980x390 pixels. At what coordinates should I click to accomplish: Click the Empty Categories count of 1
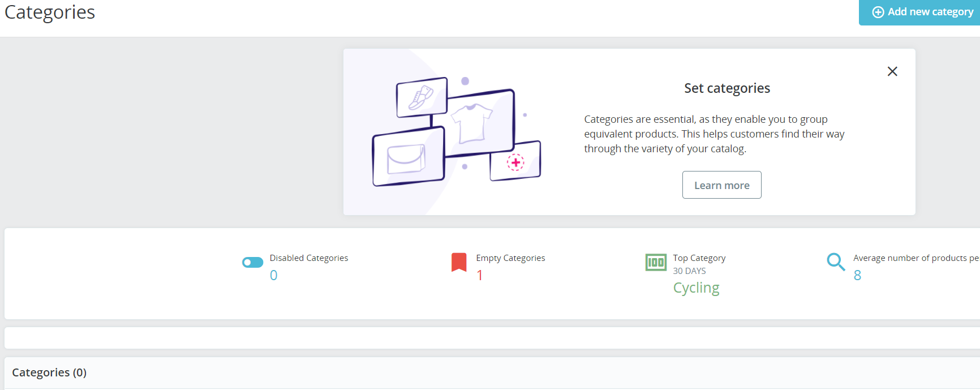point(479,275)
